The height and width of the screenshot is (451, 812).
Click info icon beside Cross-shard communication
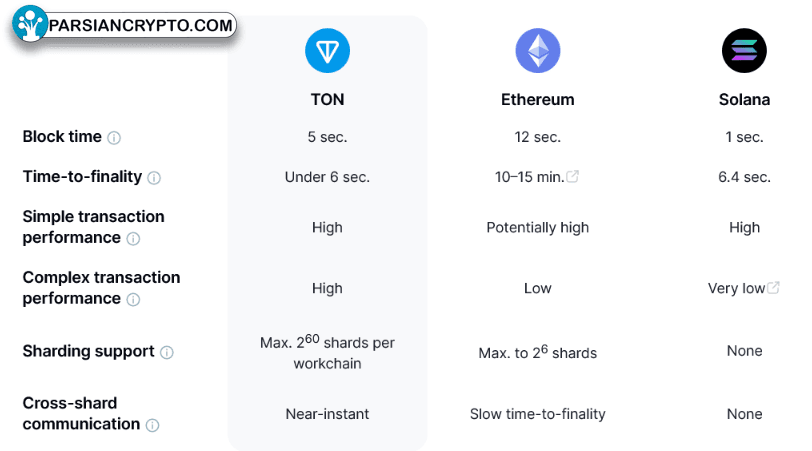[x=152, y=425]
